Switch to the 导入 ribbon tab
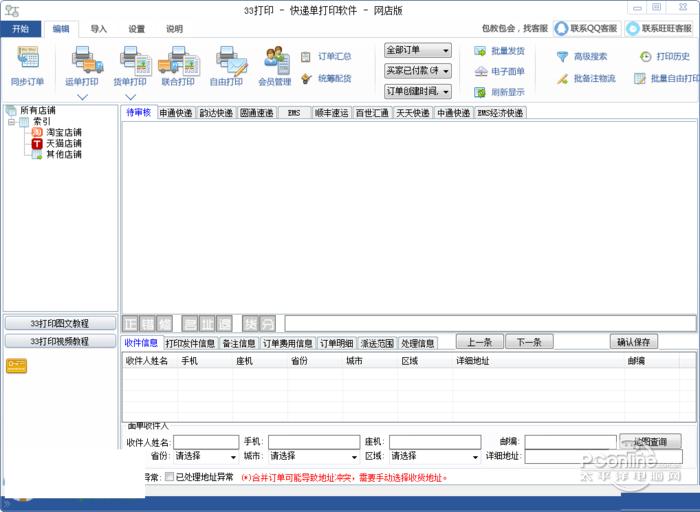 click(99, 29)
